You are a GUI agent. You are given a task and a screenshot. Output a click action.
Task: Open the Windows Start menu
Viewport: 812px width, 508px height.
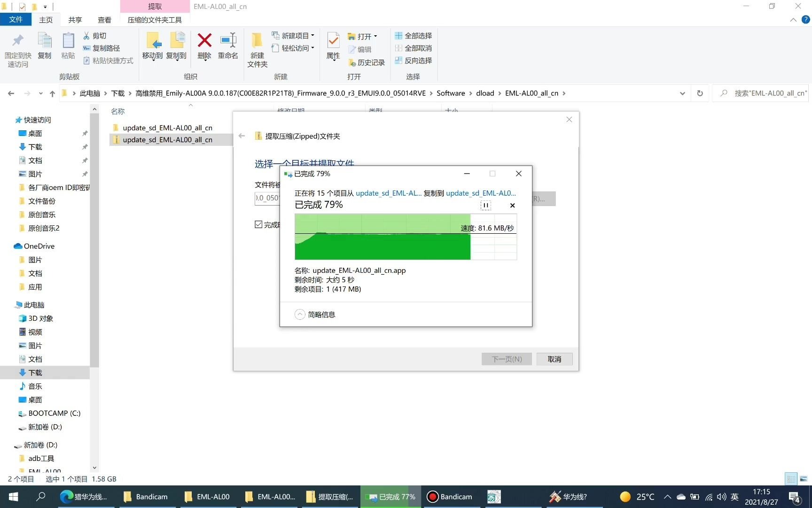(13, 497)
